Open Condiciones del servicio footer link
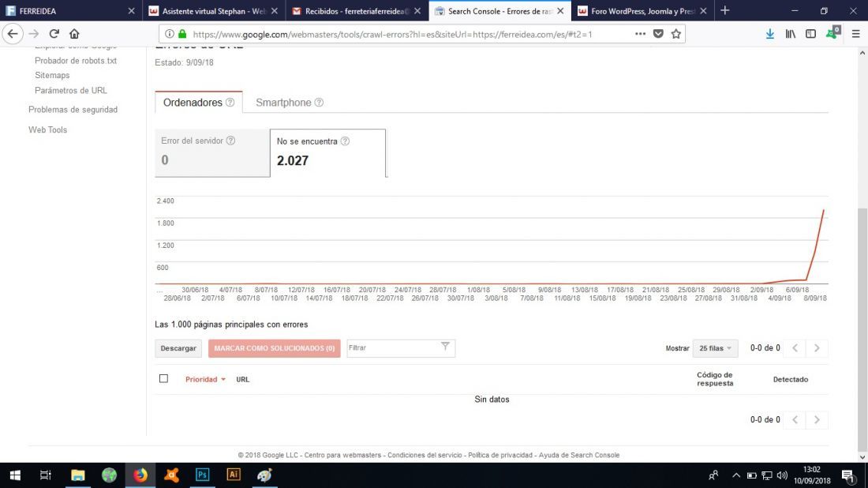The width and height of the screenshot is (868, 488). [x=425, y=455]
